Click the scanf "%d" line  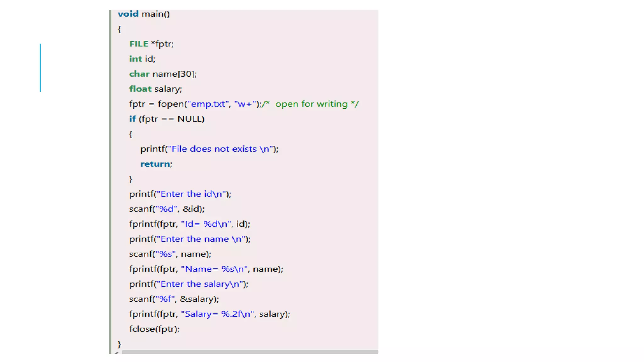point(167,209)
